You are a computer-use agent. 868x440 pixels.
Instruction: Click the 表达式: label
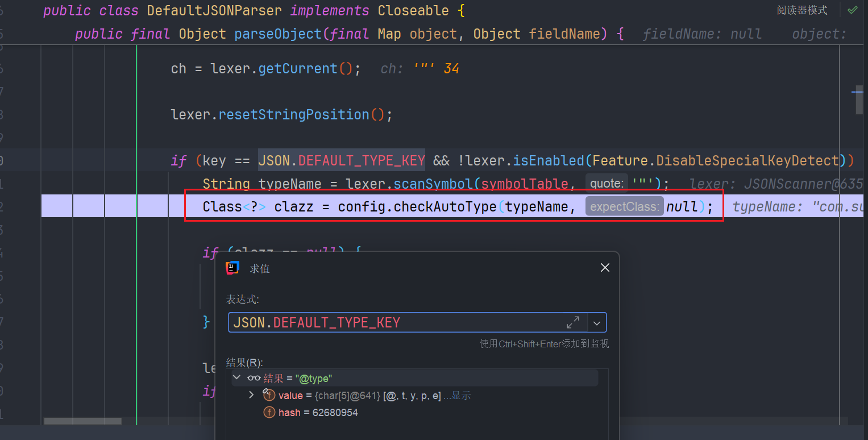pyautogui.click(x=243, y=300)
